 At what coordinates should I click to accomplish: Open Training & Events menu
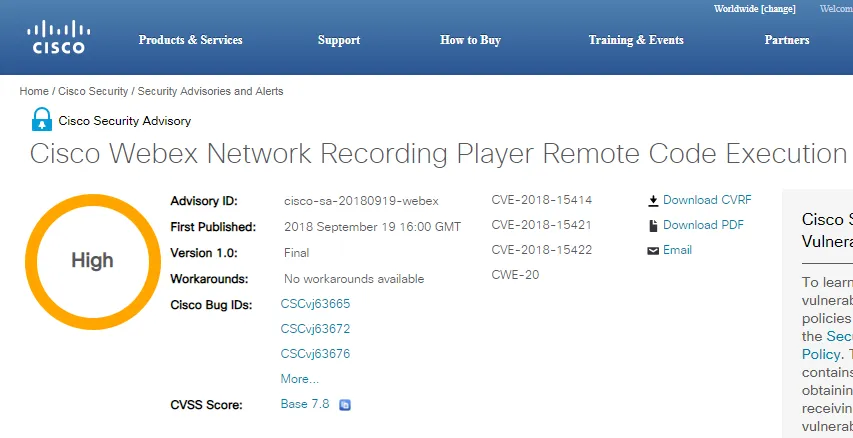coord(636,40)
